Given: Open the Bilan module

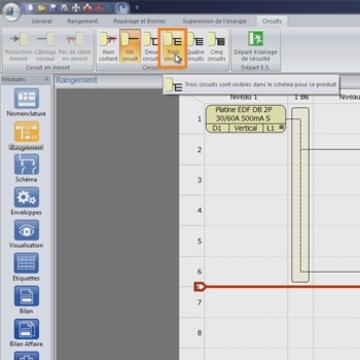Looking at the screenshot, I should tap(26, 300).
